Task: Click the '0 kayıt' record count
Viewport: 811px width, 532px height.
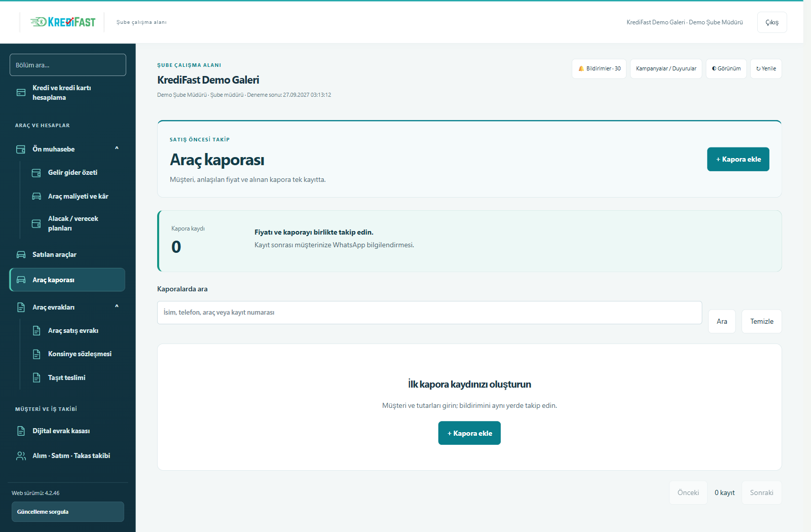Action: tap(724, 492)
